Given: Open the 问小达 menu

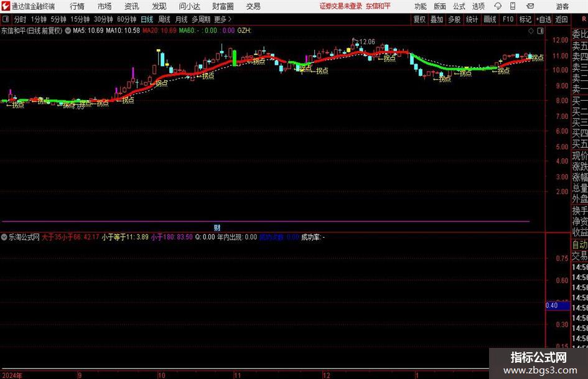Looking at the screenshot, I should [189, 6].
